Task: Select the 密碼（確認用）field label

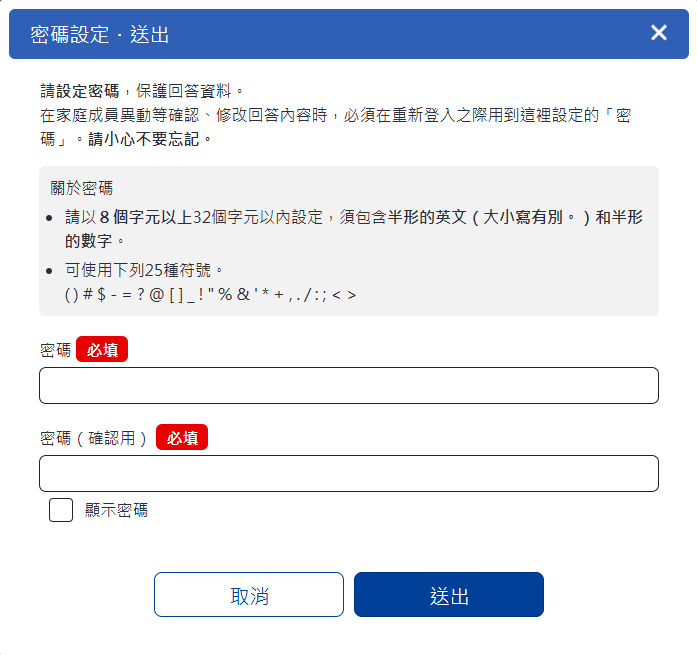Action: 95,438
